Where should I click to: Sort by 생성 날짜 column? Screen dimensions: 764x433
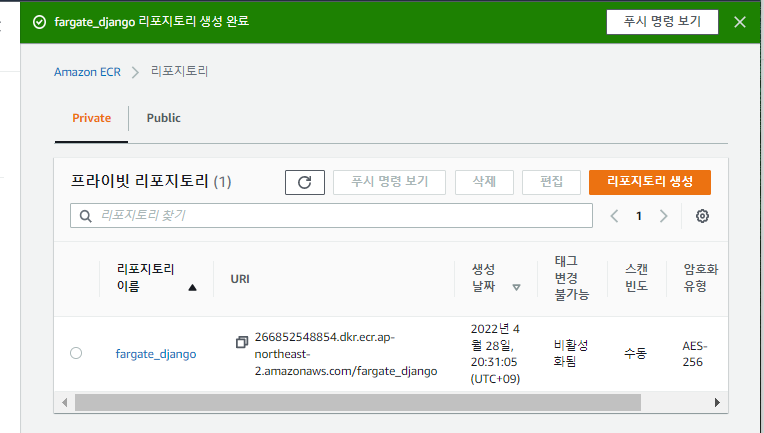coord(496,278)
